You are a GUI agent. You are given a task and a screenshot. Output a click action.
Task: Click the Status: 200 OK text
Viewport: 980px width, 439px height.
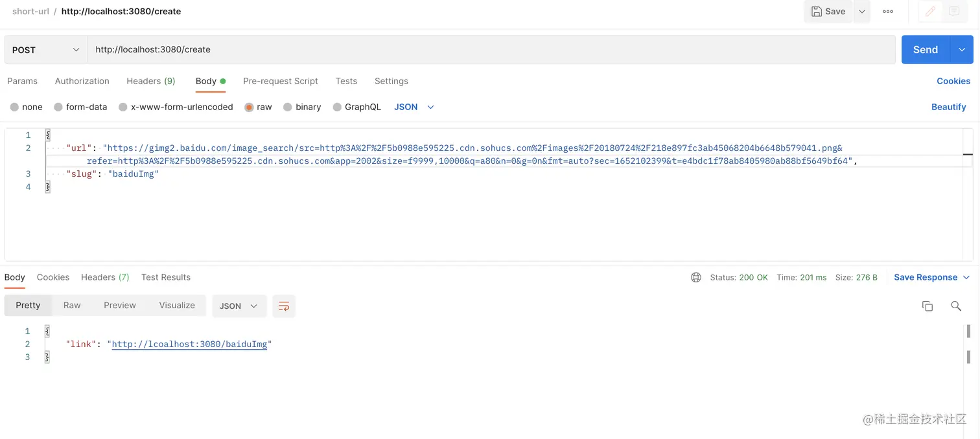739,277
